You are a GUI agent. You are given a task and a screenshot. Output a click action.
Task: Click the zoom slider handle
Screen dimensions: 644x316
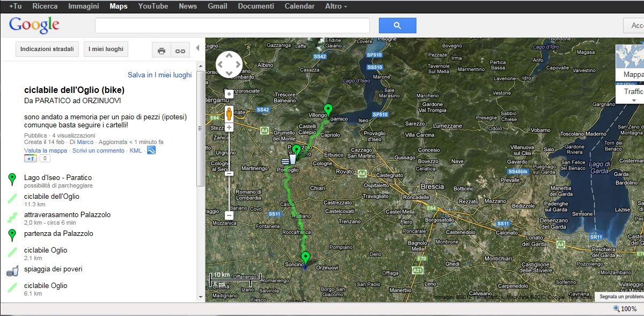point(229,173)
